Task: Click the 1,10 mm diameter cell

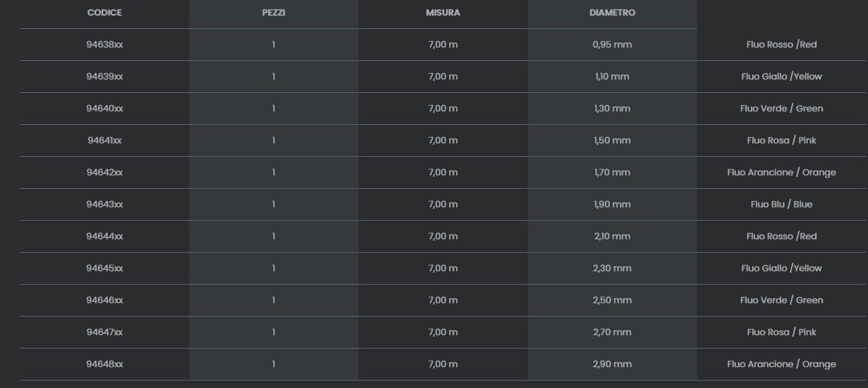Action: (612, 77)
